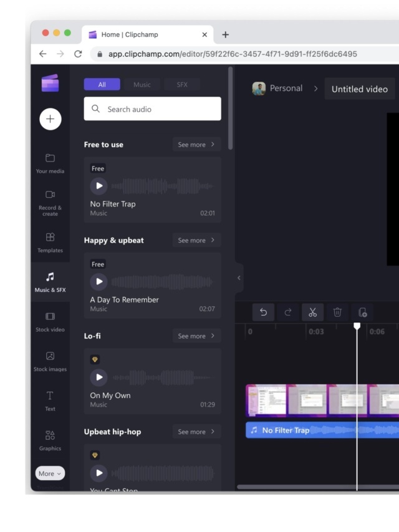Click the Personal workspace breadcrumb
399x532 pixels.
286,89
